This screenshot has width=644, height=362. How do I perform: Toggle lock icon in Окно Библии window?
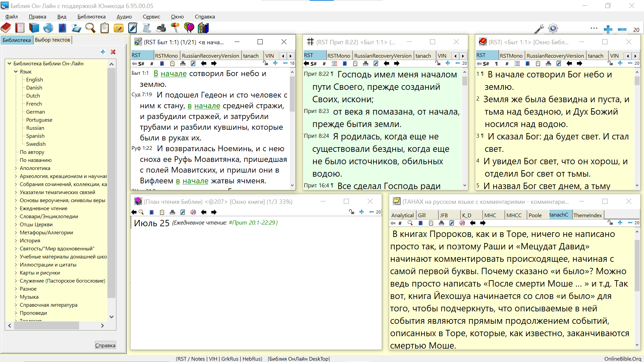point(610,63)
